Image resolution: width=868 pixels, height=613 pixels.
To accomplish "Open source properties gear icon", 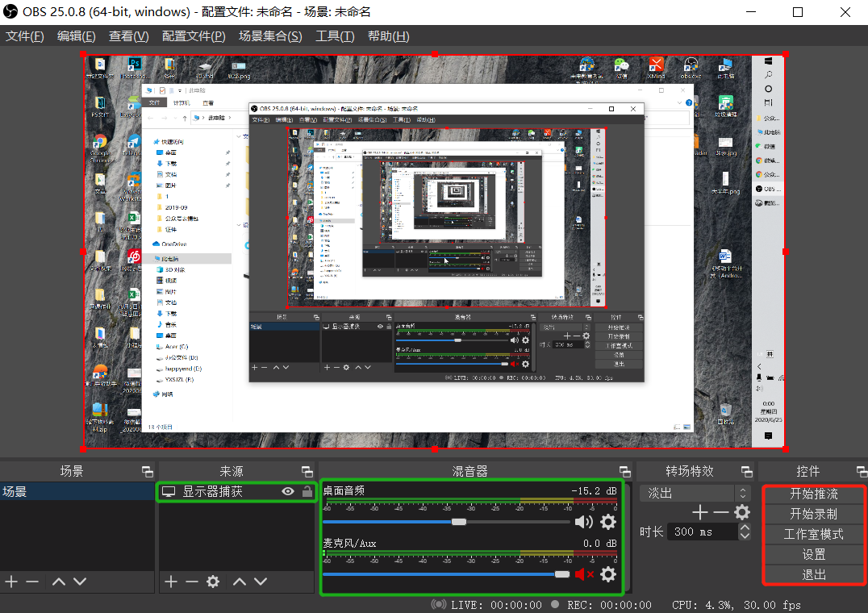I will pyautogui.click(x=213, y=582).
